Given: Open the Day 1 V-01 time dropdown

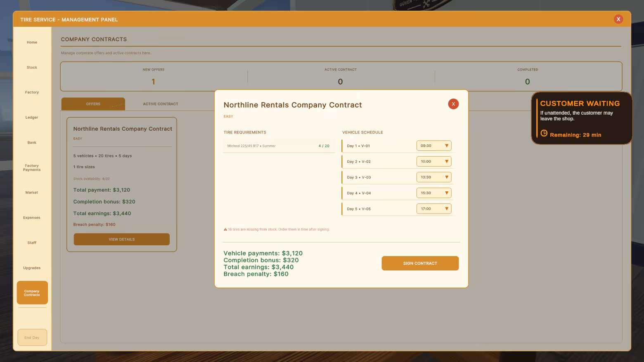Looking at the screenshot, I should pyautogui.click(x=434, y=146).
